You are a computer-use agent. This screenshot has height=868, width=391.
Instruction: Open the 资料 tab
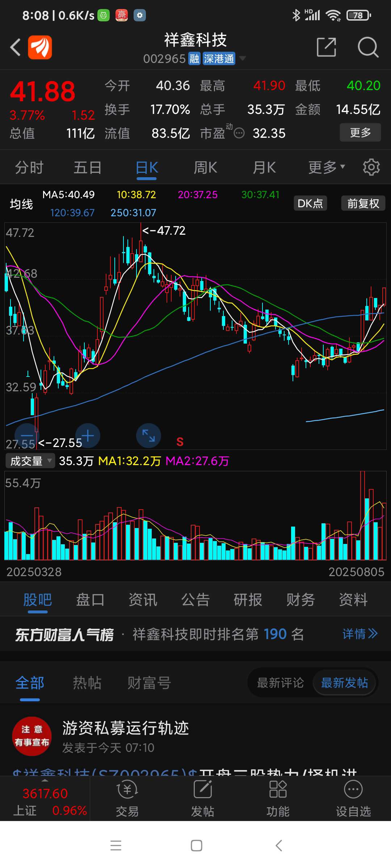(353, 600)
